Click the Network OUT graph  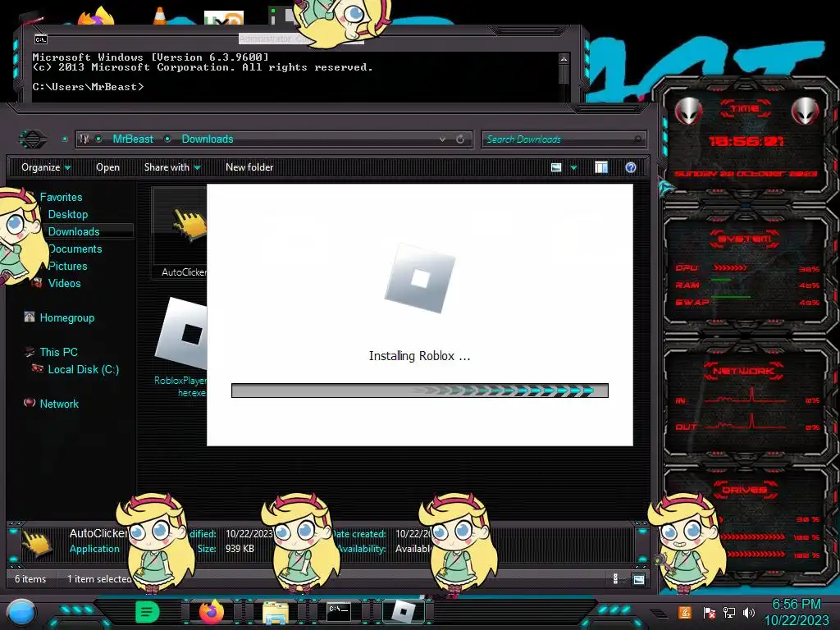[746, 422]
